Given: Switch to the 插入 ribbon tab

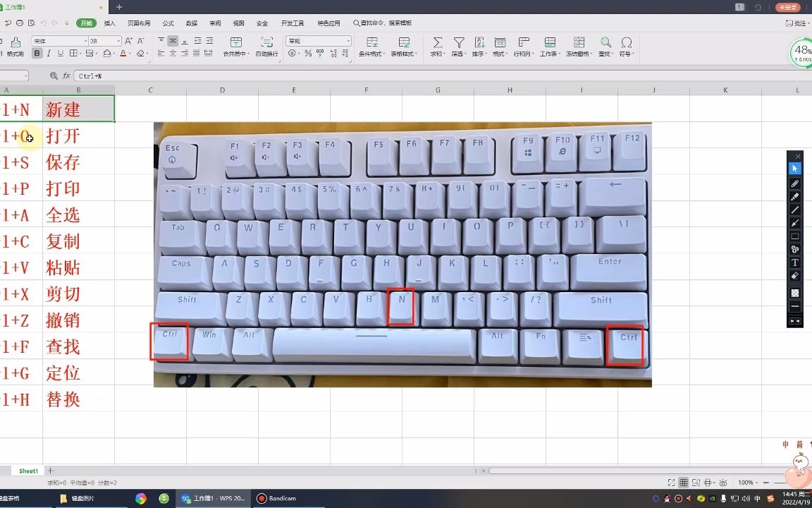Looking at the screenshot, I should coord(109,22).
